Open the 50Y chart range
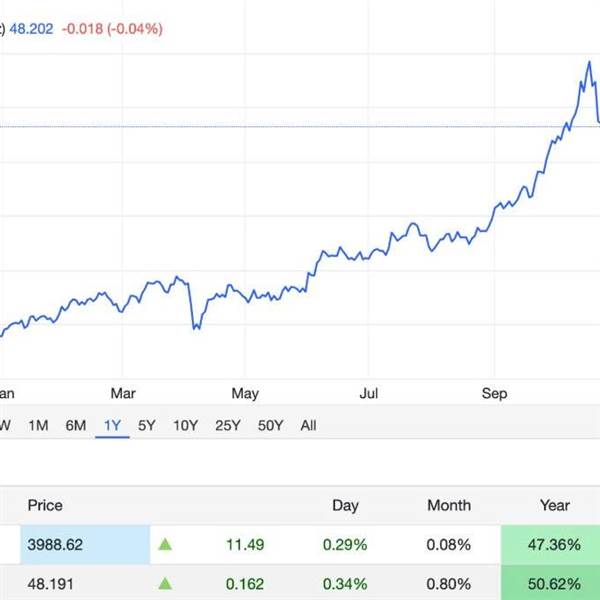600x600 pixels. pyautogui.click(x=270, y=425)
